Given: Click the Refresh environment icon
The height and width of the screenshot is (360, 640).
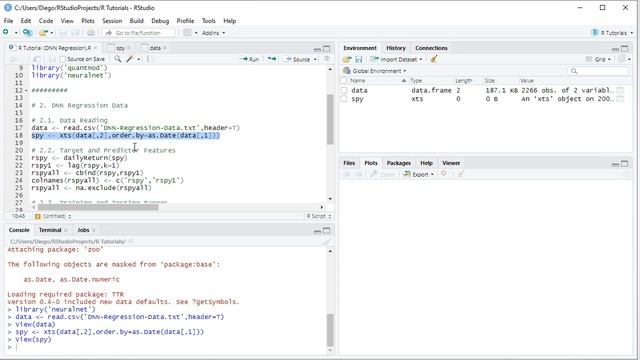Looking at the screenshot, I should (x=622, y=60).
